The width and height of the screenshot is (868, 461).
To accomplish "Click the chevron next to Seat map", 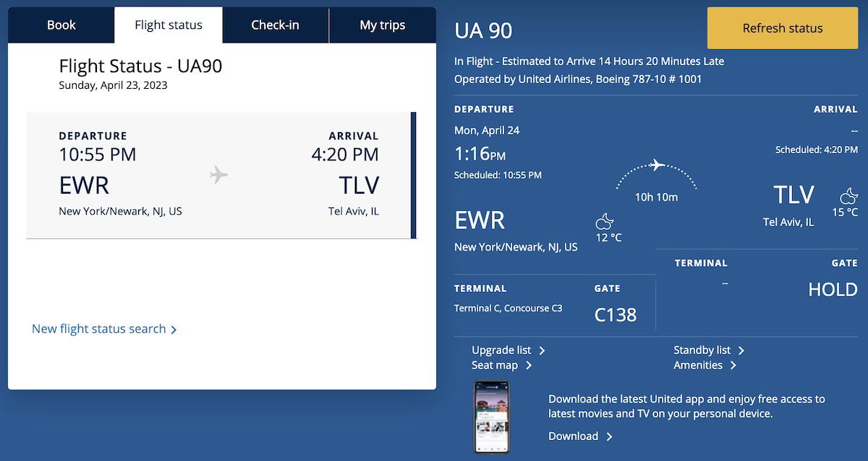I will [x=529, y=366].
